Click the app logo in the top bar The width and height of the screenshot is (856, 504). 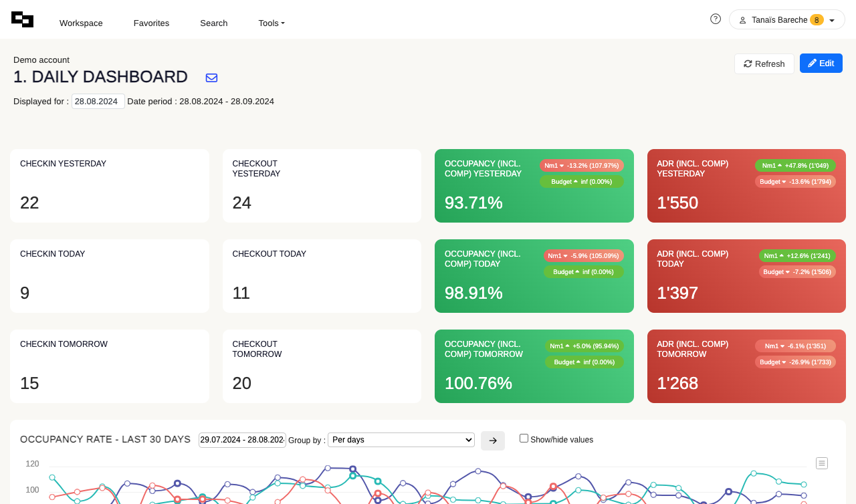click(22, 19)
